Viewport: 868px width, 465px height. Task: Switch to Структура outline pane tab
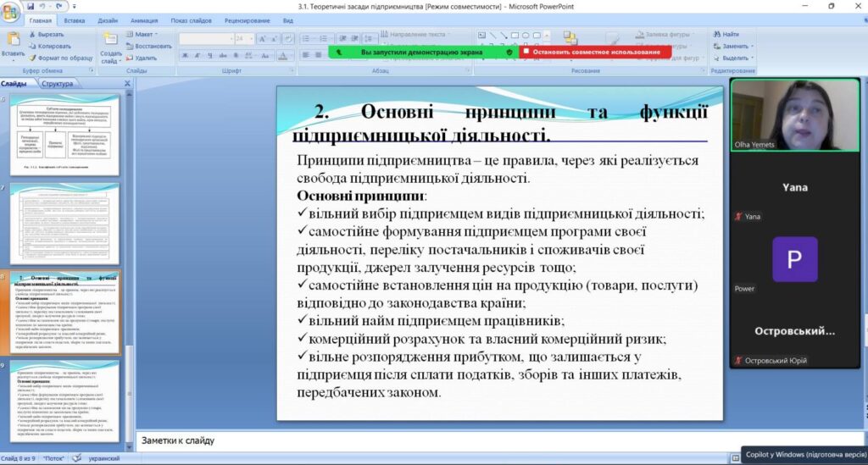[57, 84]
